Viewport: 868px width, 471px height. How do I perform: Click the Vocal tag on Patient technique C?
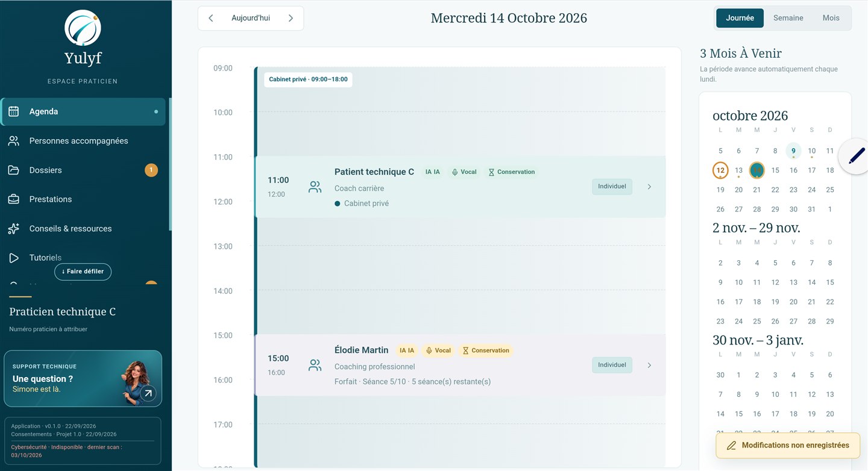click(x=464, y=172)
